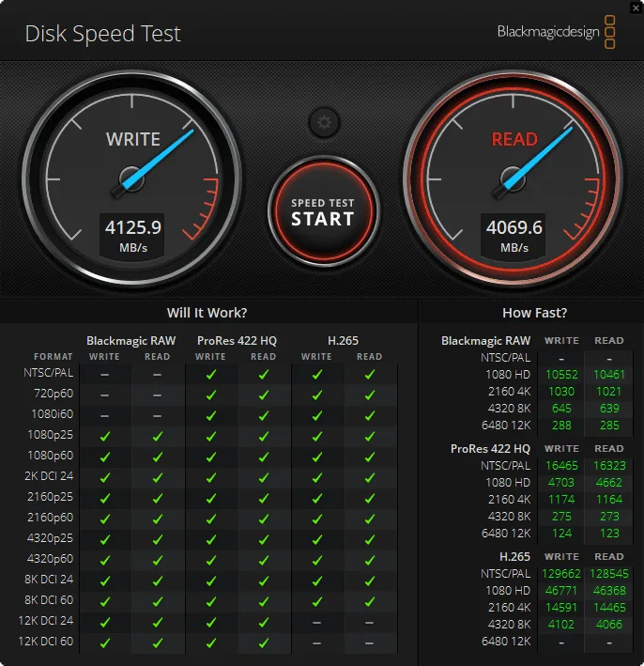Close the Disk Speed Test window
This screenshot has height=666, width=644.
point(636,8)
